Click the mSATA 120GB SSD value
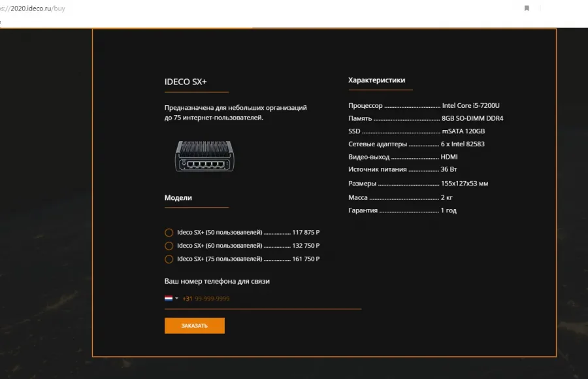 point(463,131)
